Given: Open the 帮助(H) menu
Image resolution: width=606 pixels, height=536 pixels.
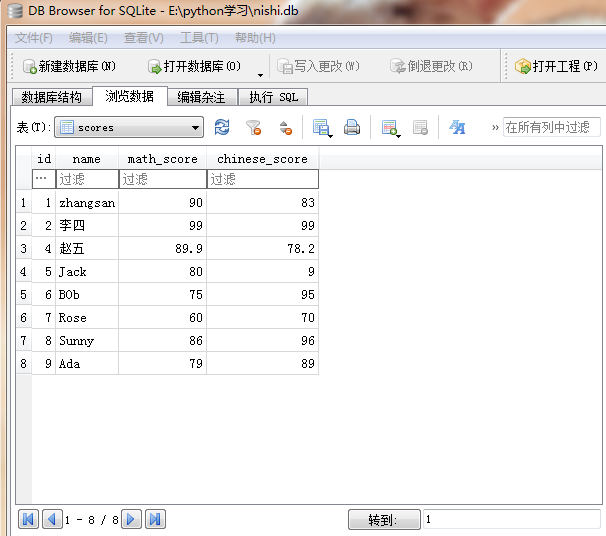Looking at the screenshot, I should (255, 38).
